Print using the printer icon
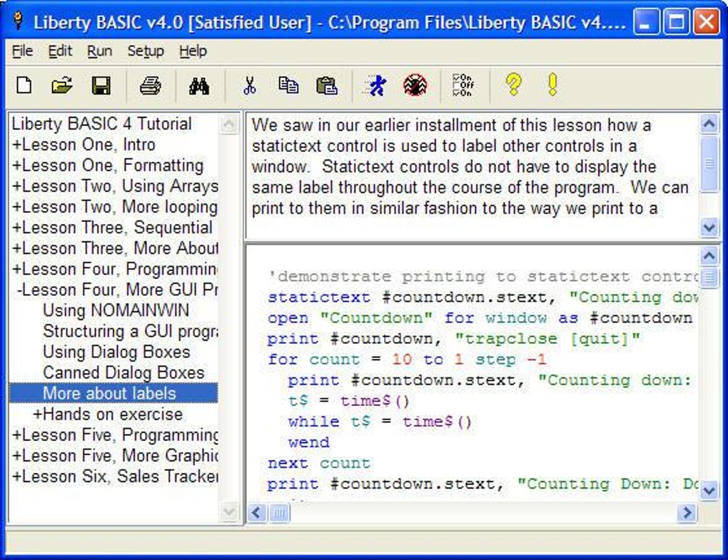Viewport: 728px width, 560px height. click(151, 86)
